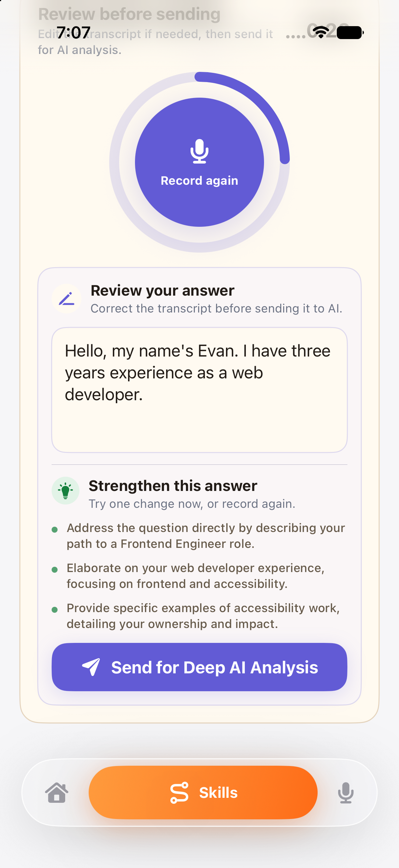Tap the Review your answer heading

point(162,290)
